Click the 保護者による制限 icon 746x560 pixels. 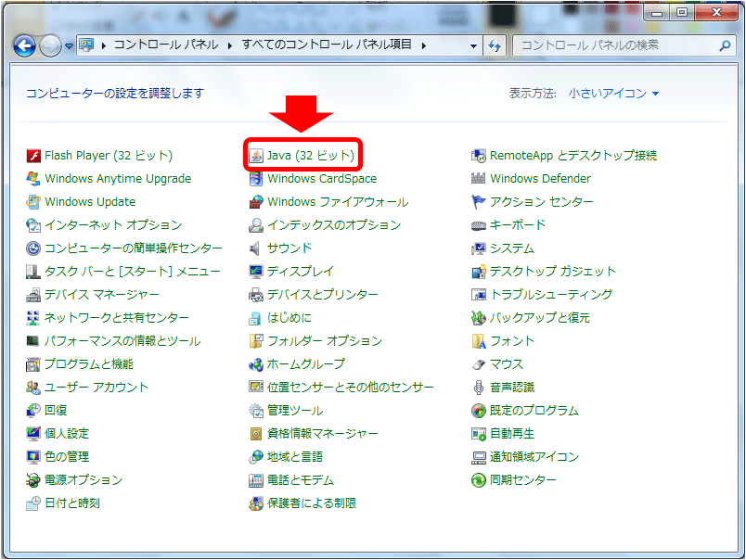click(x=256, y=503)
